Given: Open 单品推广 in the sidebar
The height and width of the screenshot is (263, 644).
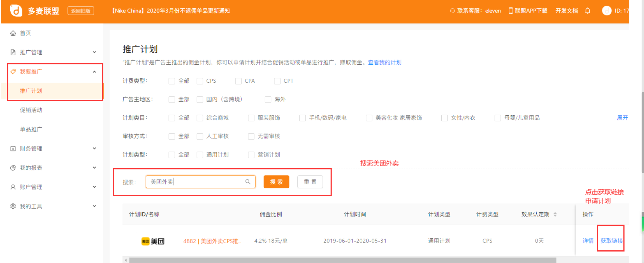Looking at the screenshot, I should (31, 129).
